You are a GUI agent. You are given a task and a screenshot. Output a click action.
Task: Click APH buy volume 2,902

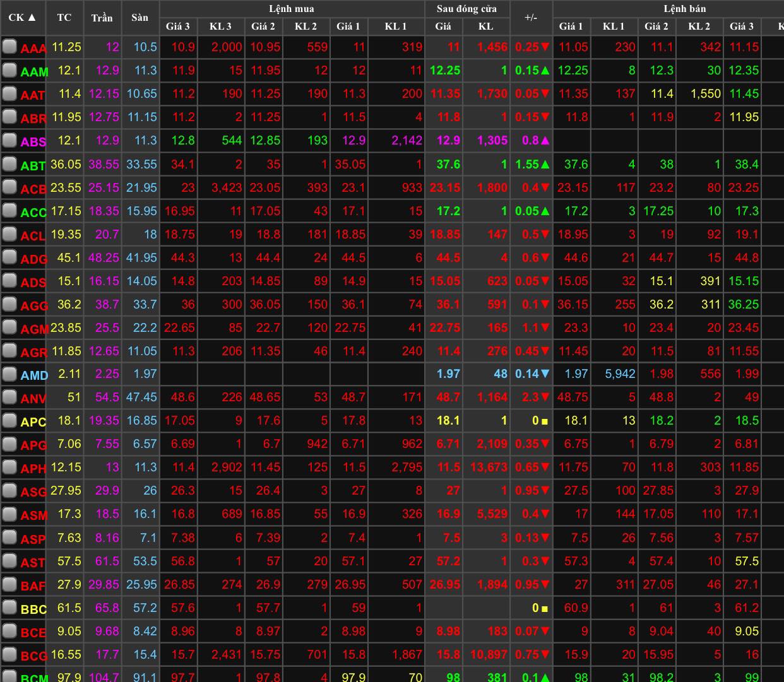click(227, 467)
